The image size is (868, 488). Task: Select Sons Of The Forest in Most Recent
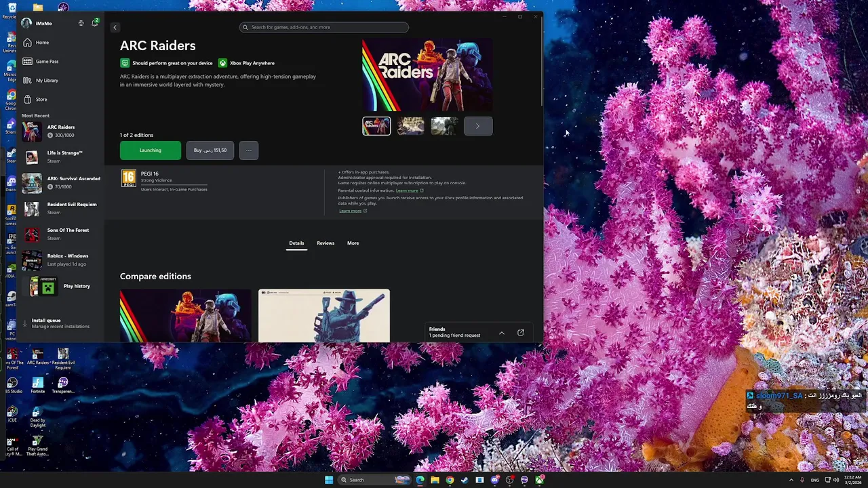click(x=61, y=234)
